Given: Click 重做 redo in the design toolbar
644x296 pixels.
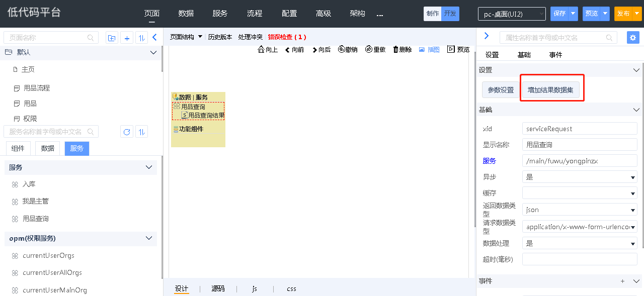Looking at the screenshot, I should (375, 49).
